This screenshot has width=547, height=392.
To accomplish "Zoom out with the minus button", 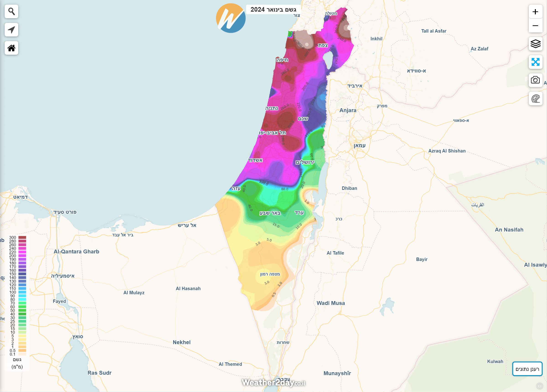I will click(535, 26).
